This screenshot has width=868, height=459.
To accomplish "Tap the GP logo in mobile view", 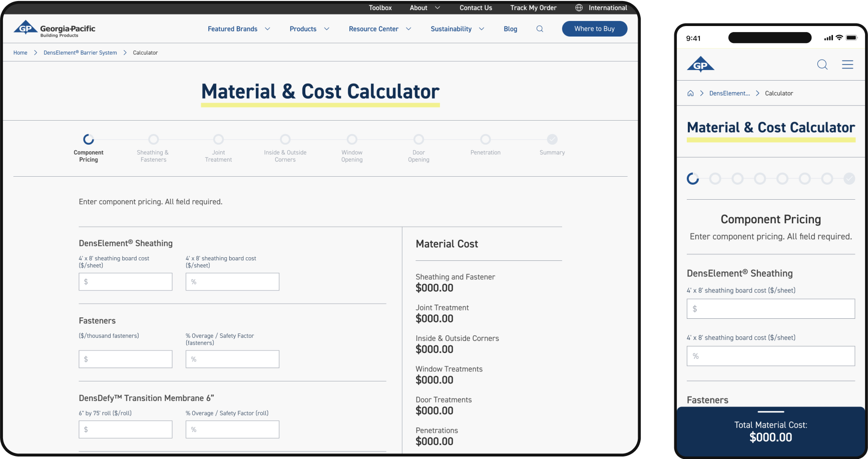I will pos(700,65).
